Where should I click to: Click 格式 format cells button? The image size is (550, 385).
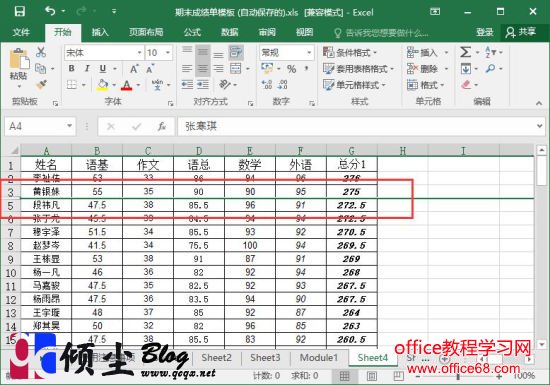click(x=425, y=85)
